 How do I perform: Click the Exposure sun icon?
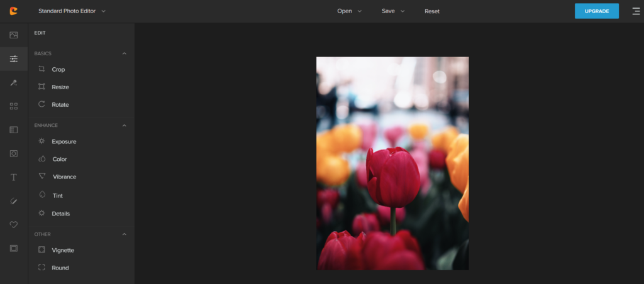coord(42,141)
